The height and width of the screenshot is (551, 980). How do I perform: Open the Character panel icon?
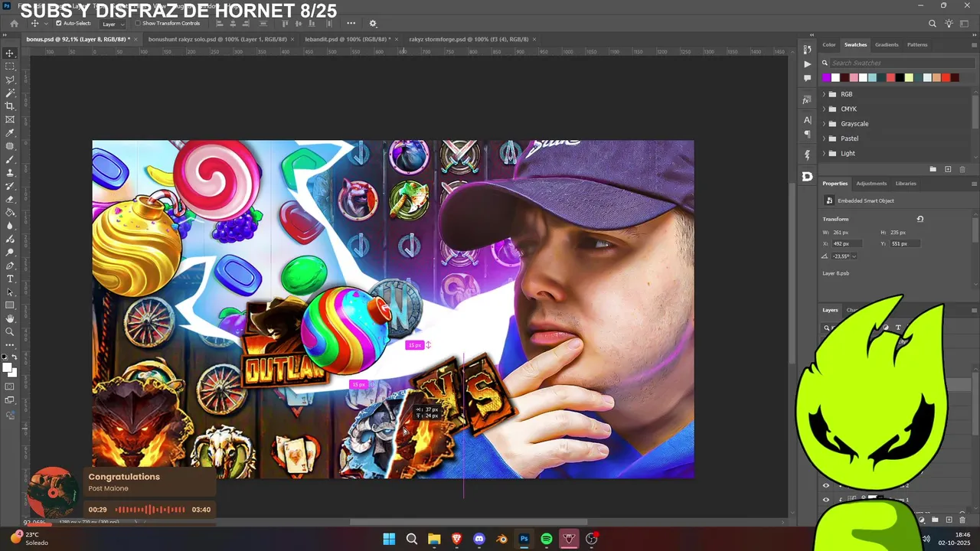(x=807, y=120)
